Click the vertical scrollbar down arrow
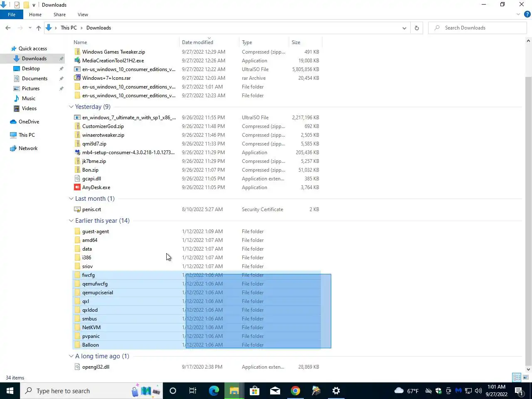Viewport: 532px width, 399px height. point(528,369)
